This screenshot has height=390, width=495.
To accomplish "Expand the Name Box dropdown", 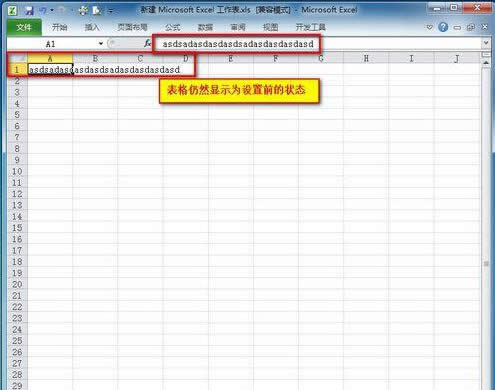I will pyautogui.click(x=101, y=43).
